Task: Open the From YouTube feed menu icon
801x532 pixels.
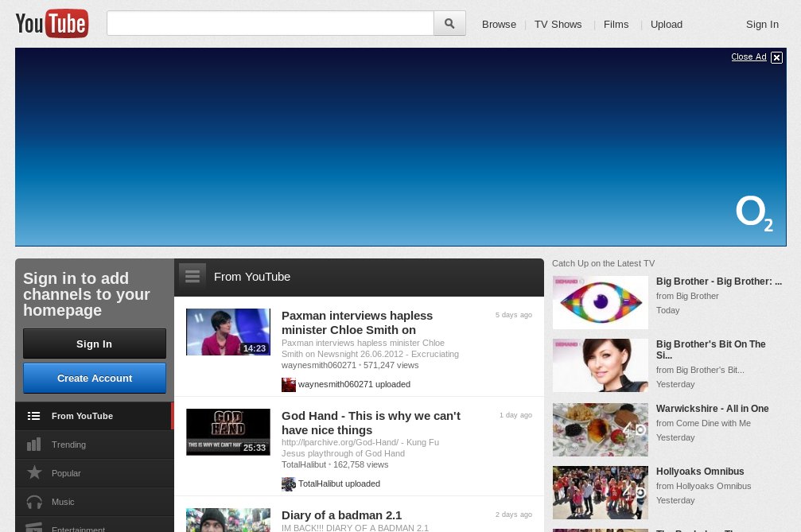Action: [192, 277]
